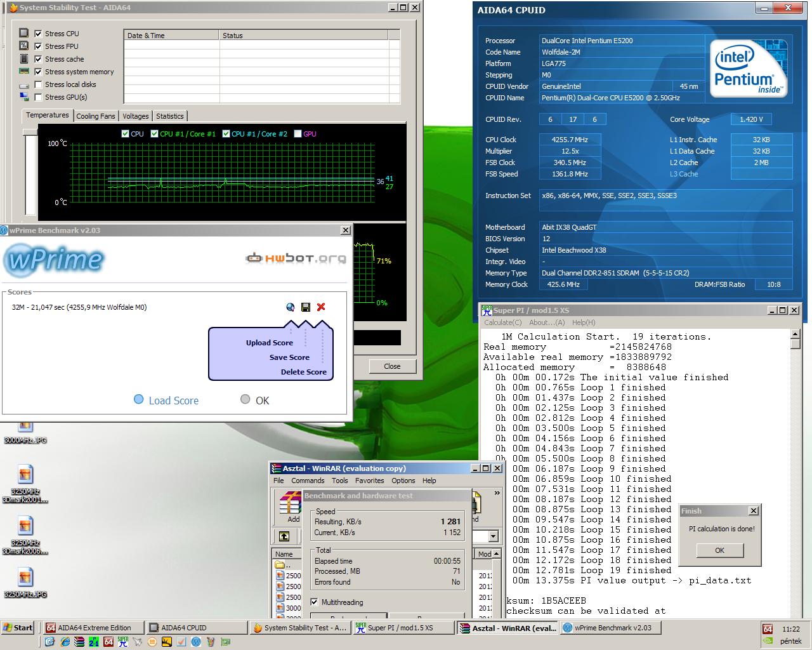Click the Super PI vertical scrollbar up arrow
812x650 pixels.
[796, 333]
